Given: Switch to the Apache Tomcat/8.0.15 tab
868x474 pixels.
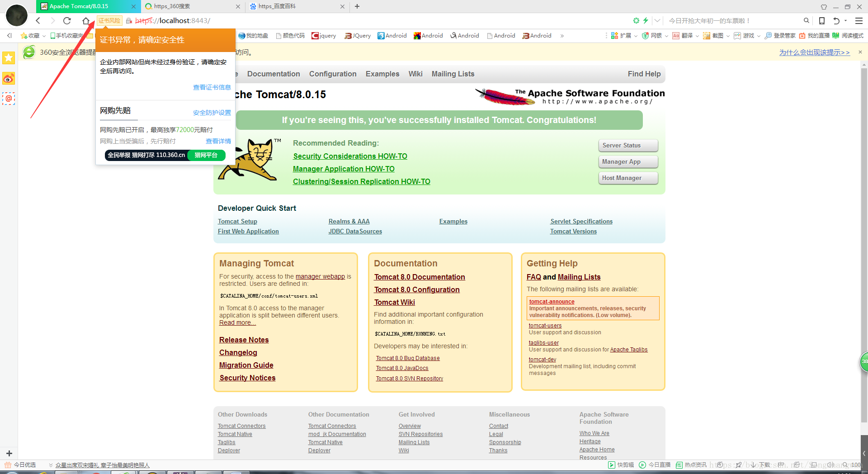Looking at the screenshot, I should (88, 6).
